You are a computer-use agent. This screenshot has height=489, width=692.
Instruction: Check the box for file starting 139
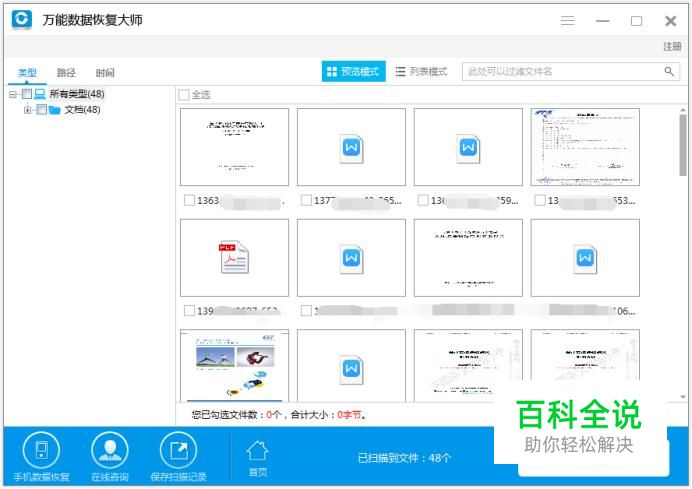click(189, 311)
